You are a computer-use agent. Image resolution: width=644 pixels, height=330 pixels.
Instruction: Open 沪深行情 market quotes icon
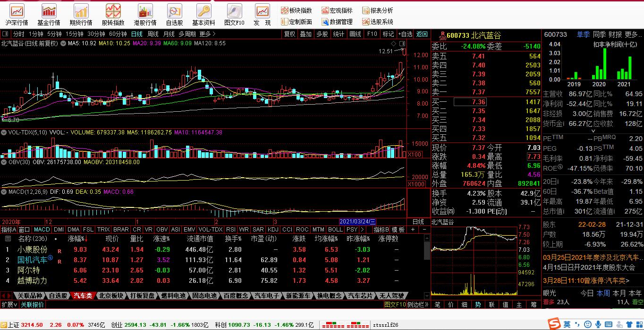click(x=17, y=15)
